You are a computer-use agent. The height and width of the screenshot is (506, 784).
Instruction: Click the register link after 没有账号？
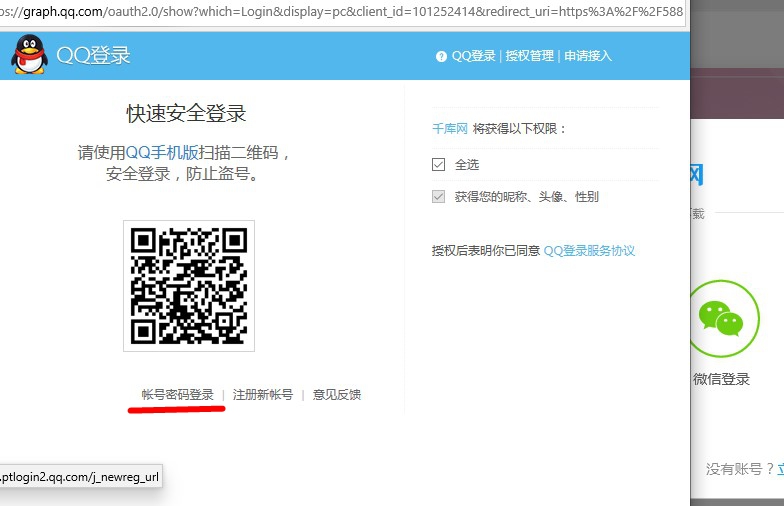[x=779, y=469]
